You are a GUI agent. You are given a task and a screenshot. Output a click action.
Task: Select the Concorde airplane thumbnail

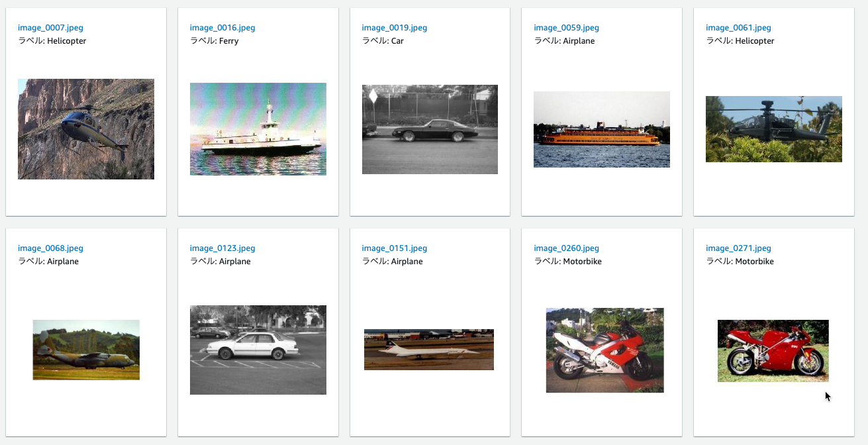[429, 350]
